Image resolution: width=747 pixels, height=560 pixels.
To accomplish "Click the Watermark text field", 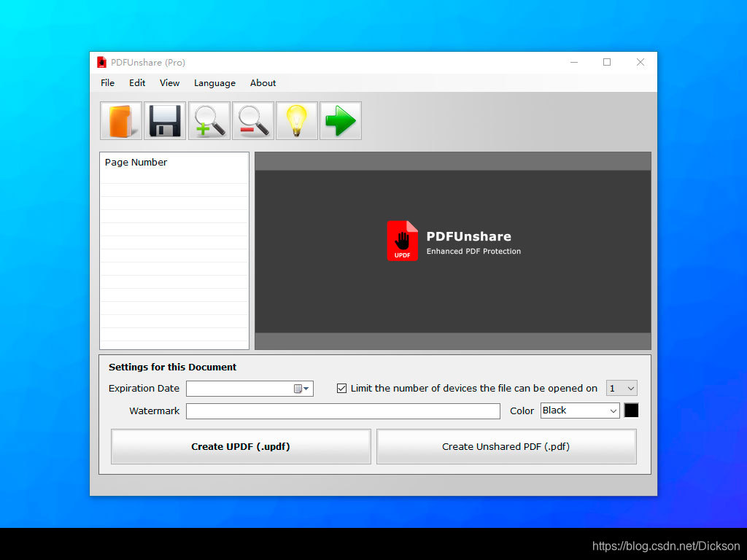I will (x=343, y=411).
